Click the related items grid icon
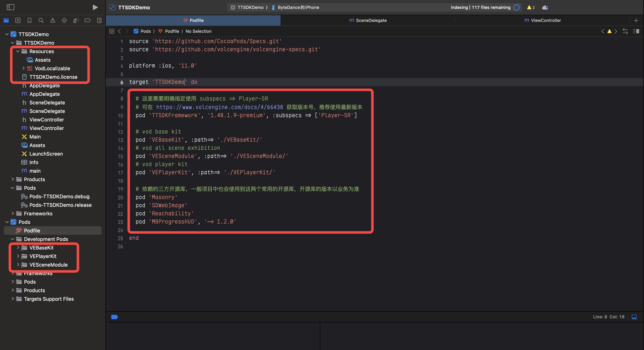Image resolution: width=644 pixels, height=350 pixels. (x=112, y=31)
